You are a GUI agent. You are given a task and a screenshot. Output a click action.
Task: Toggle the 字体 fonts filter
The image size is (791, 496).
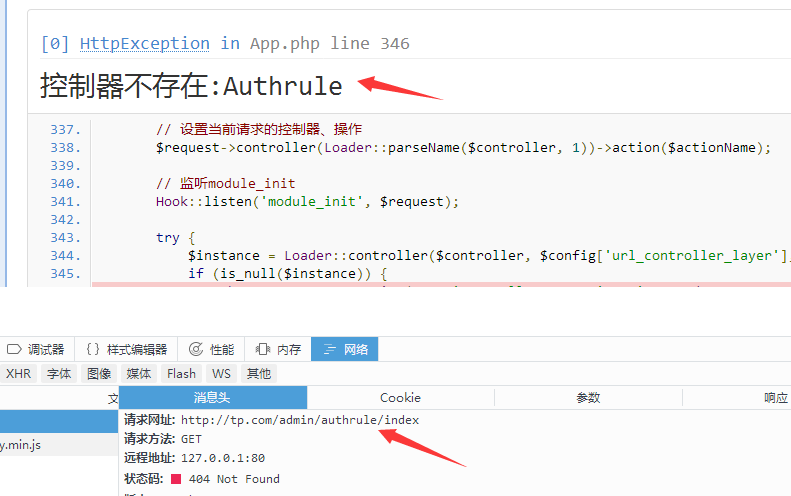[x=59, y=373]
